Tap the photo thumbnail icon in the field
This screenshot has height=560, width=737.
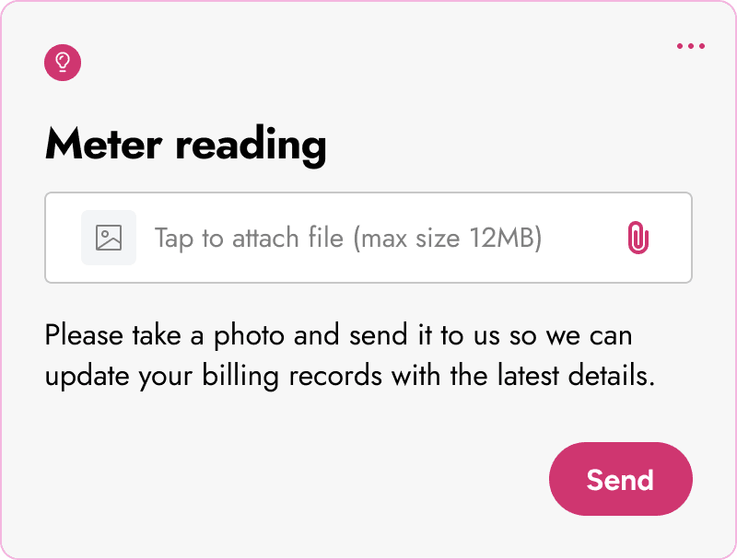(109, 237)
